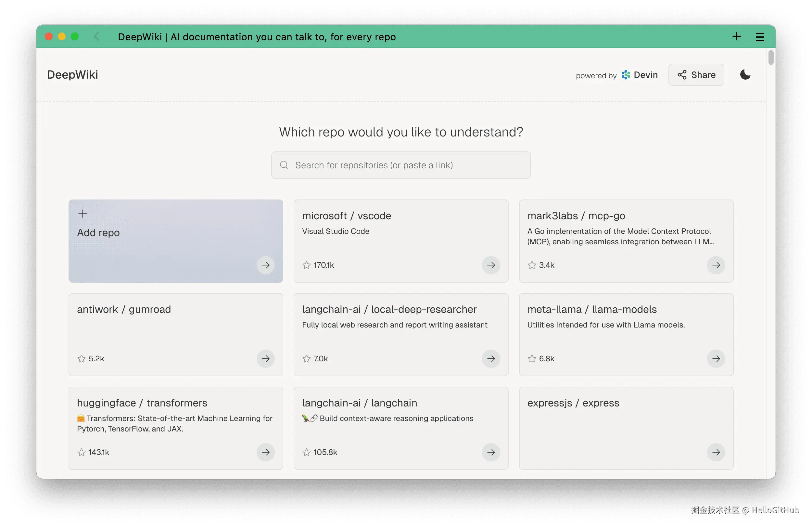Viewport: 812px width, 527px height.
Task: Click the Share button
Action: click(696, 75)
